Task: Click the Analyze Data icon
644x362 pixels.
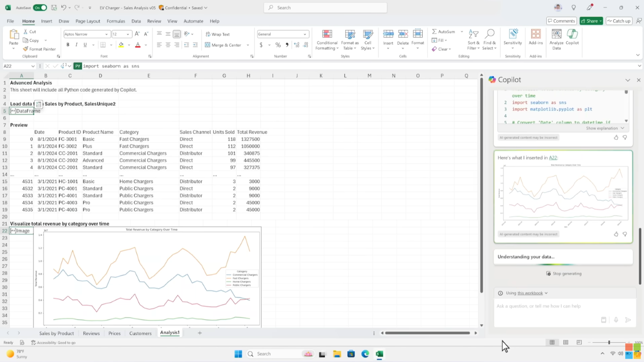Action: pyautogui.click(x=556, y=38)
